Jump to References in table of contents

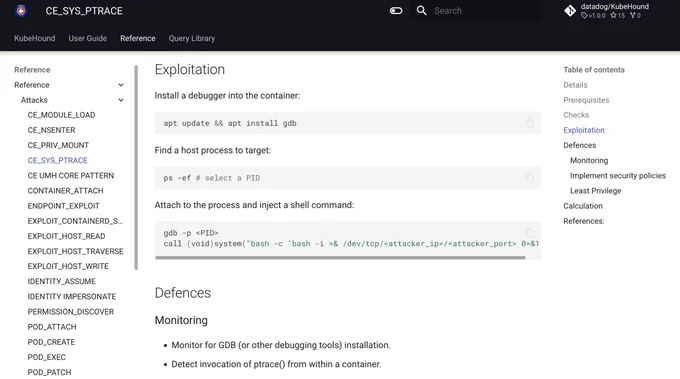[584, 221]
